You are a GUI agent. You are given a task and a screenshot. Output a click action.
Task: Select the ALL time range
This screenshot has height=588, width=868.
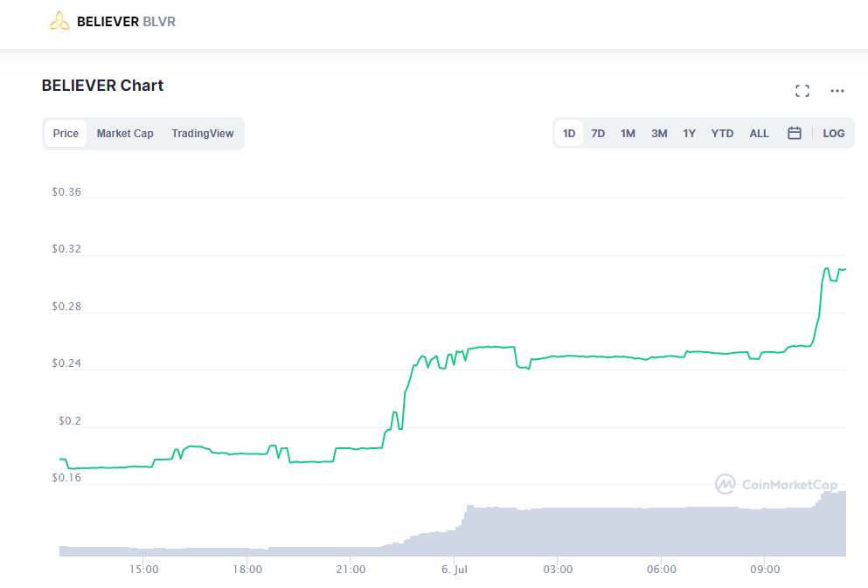pos(759,134)
